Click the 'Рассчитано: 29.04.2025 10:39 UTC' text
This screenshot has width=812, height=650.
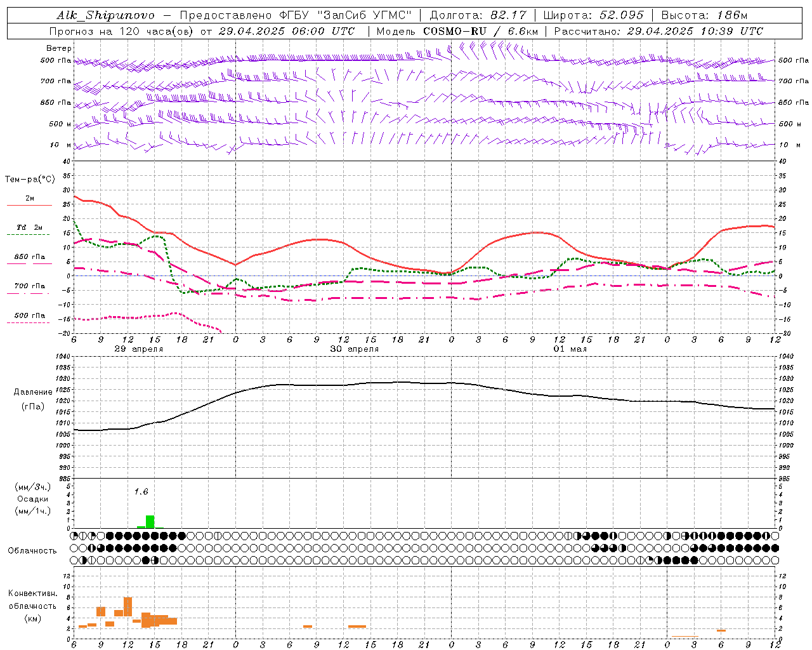658,31
